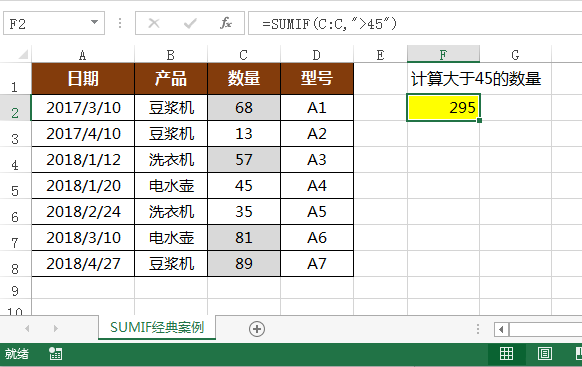The image size is (582, 367).
Task: Click 豆浆机 in row 8
Action: (171, 263)
